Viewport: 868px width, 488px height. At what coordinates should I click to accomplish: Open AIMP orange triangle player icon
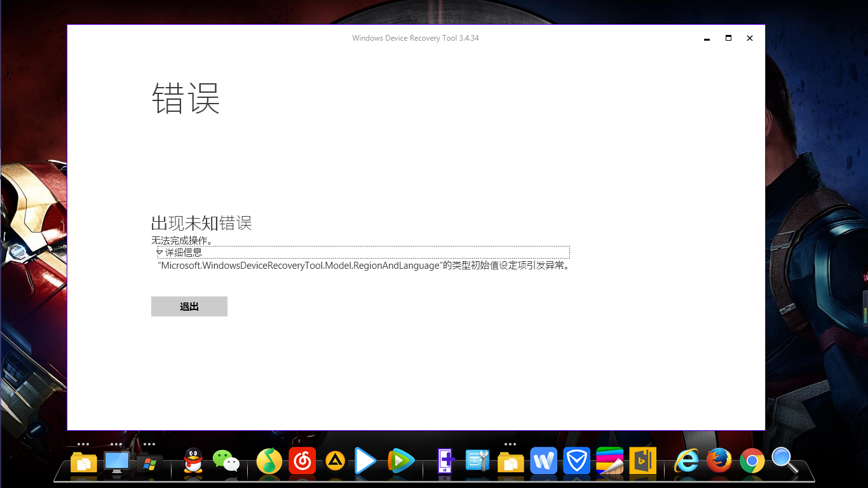coord(335,461)
